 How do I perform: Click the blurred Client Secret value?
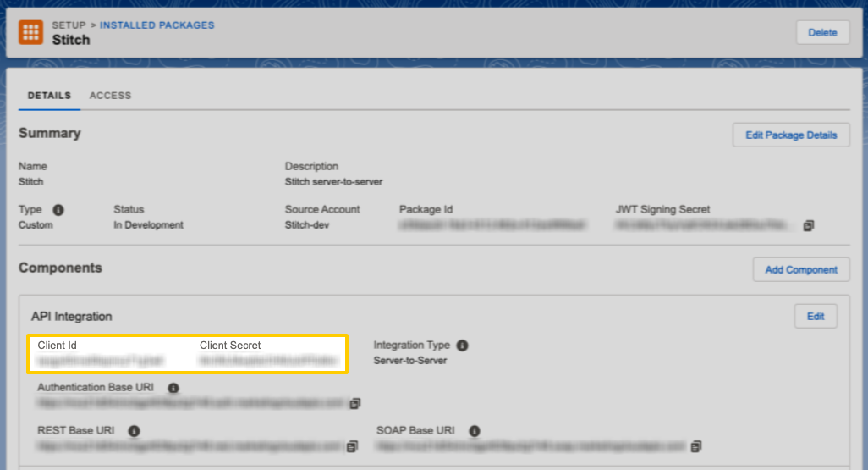[x=268, y=361]
